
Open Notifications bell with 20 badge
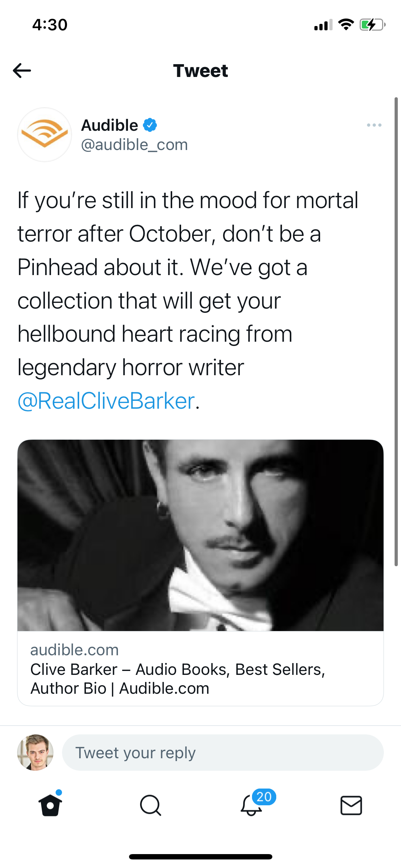[x=252, y=805]
